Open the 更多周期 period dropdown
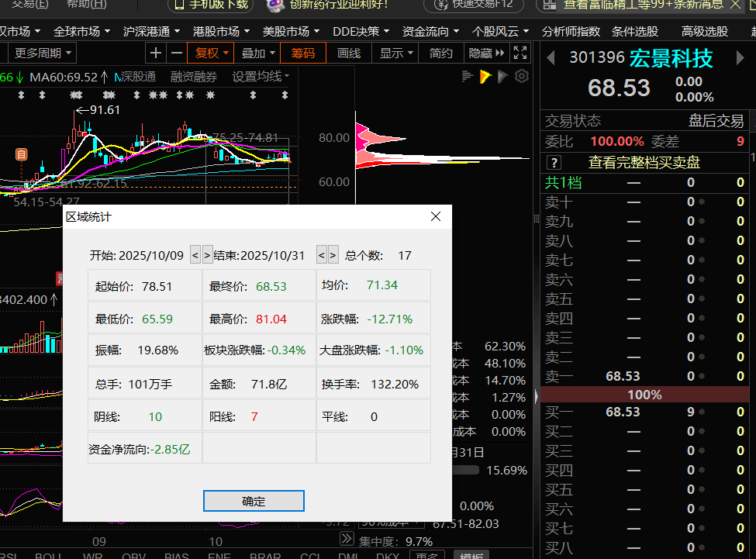Image resolution: width=756 pixels, height=559 pixels. click(43, 53)
